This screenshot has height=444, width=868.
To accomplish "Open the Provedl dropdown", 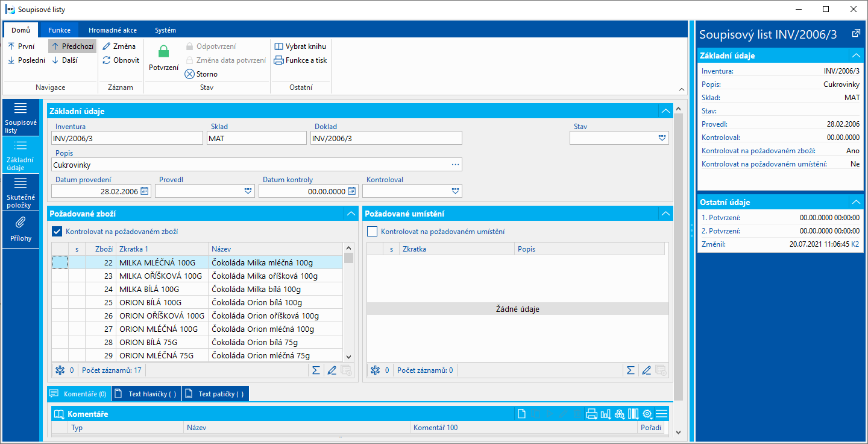I will pyautogui.click(x=248, y=191).
